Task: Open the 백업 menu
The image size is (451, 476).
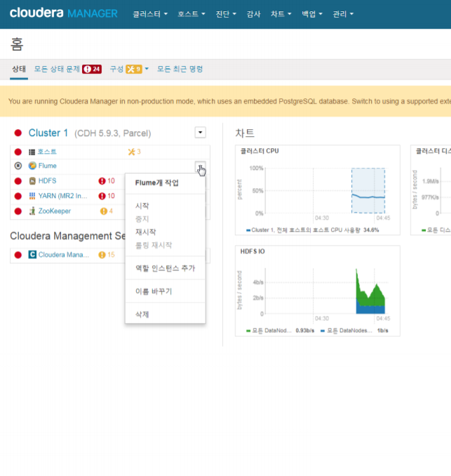Action: [312, 14]
